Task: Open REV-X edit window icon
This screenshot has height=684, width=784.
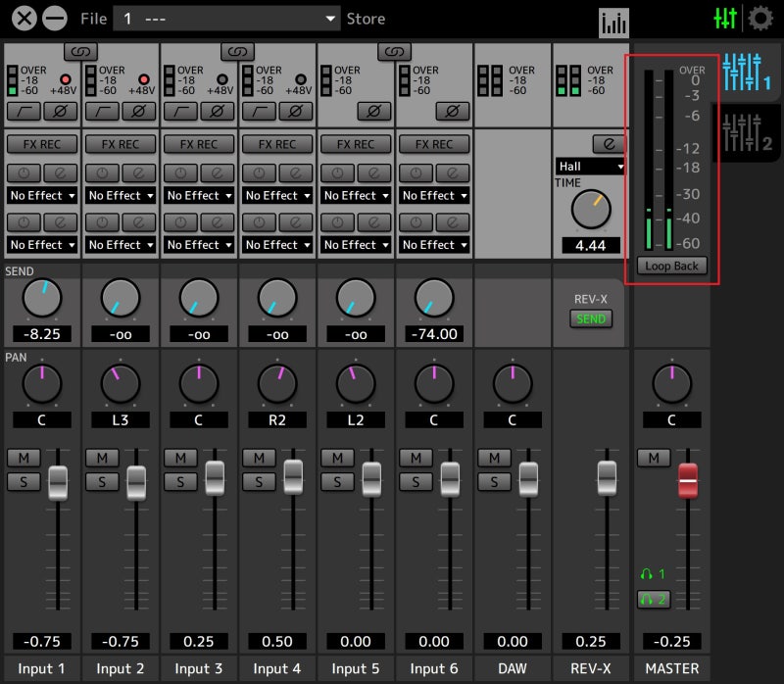Action: tap(609, 144)
